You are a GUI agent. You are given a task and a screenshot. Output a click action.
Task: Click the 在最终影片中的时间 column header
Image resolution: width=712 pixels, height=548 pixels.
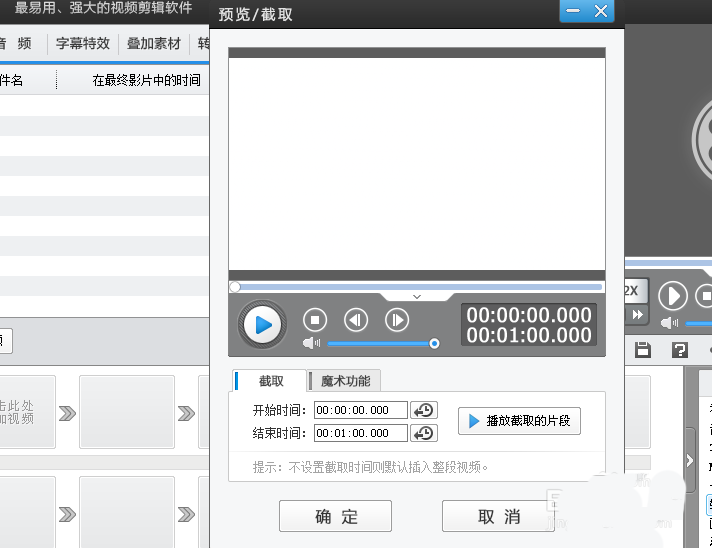146,80
